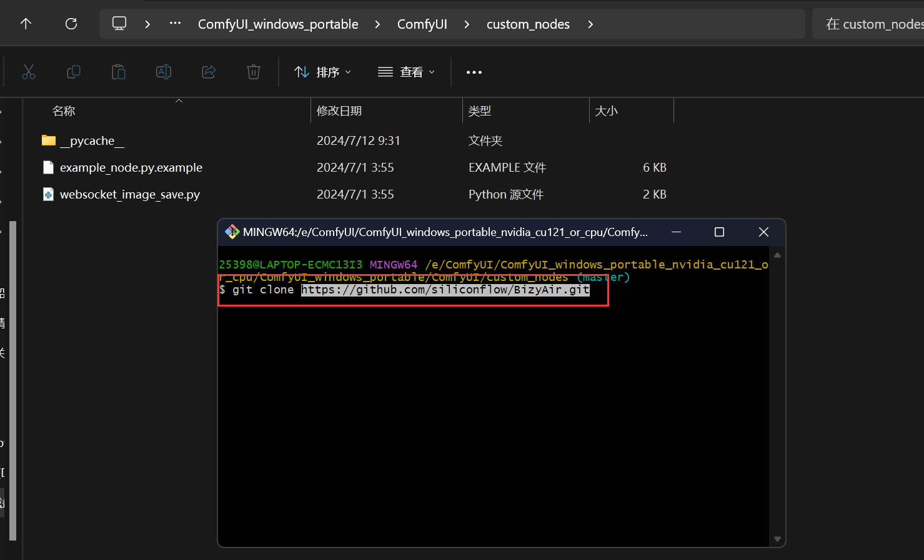This screenshot has height=560, width=924.
Task: Maximize the MINGW64 terminal window
Action: pyautogui.click(x=719, y=232)
